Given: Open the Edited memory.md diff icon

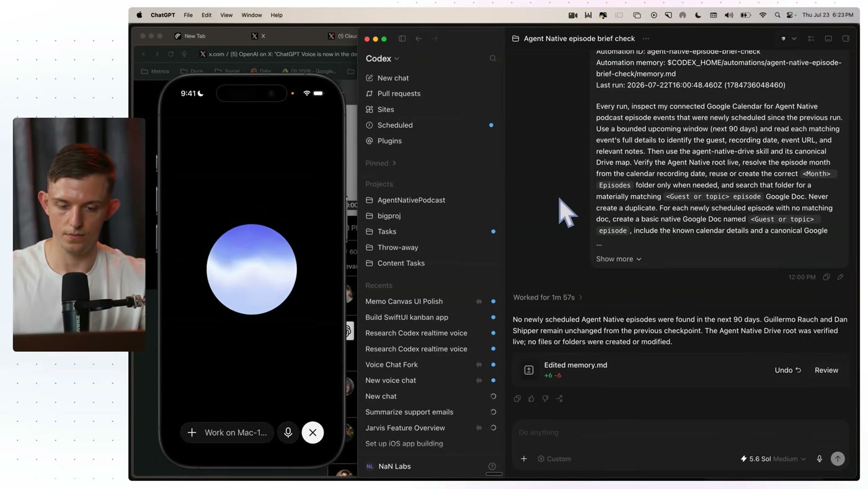Looking at the screenshot, I should coord(529,370).
